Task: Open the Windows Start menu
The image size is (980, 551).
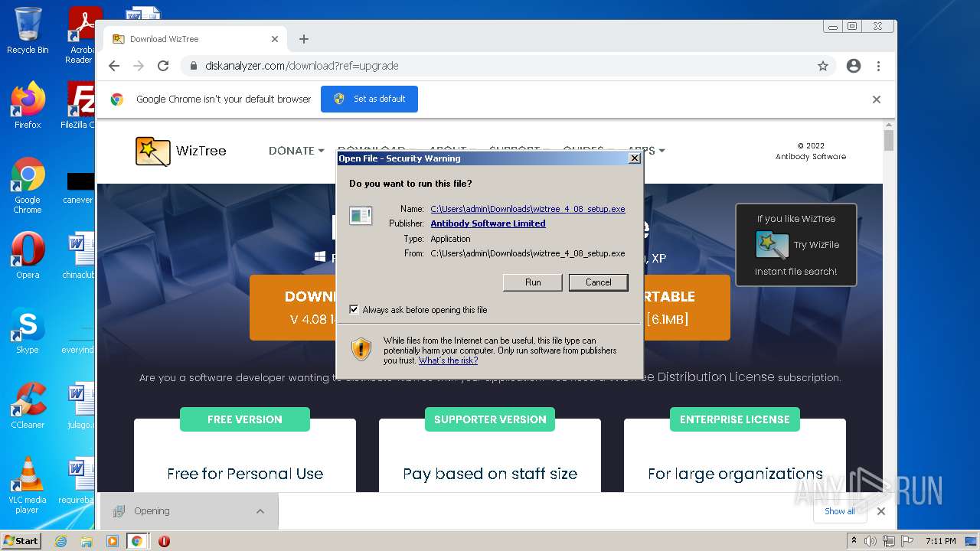Action: pos(21,541)
